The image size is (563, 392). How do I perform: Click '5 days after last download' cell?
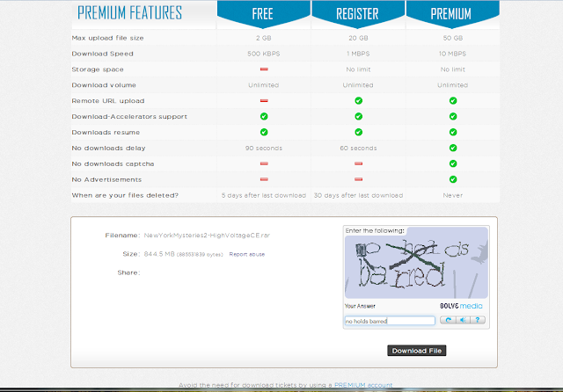(264, 195)
